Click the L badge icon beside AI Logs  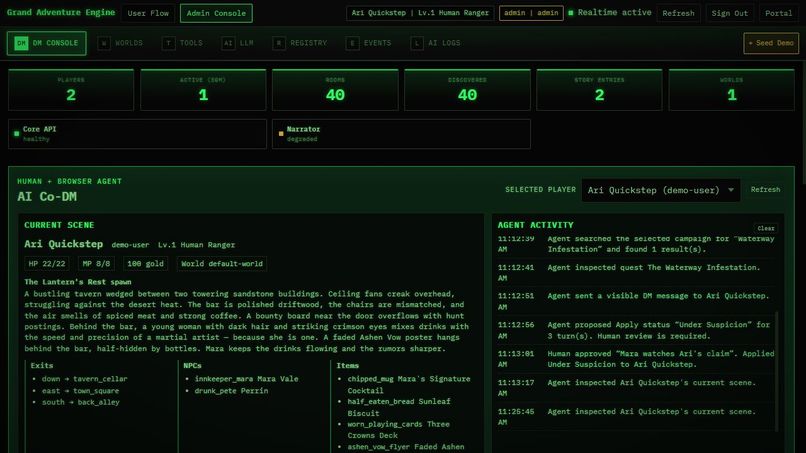(417, 43)
